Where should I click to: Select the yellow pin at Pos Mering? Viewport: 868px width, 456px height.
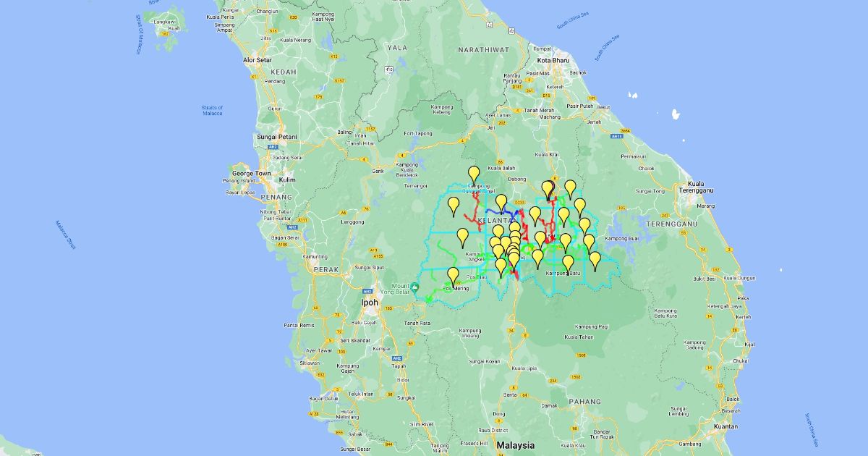[454, 275]
